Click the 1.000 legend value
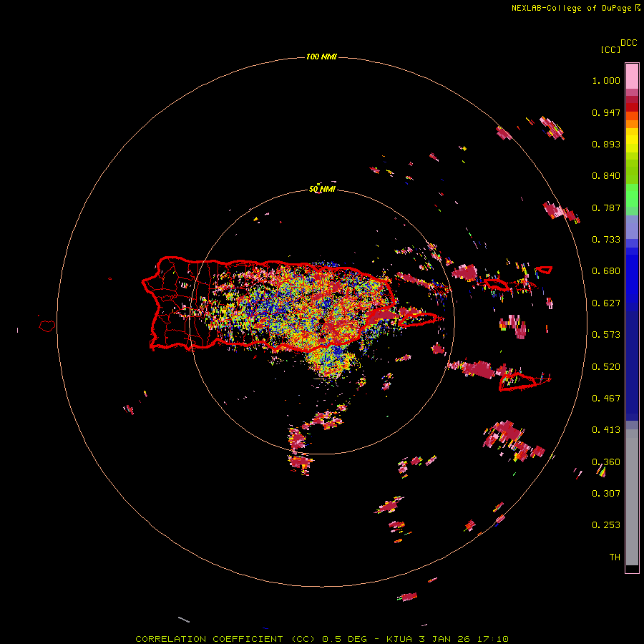Screen dimensions: 644x644 point(606,80)
